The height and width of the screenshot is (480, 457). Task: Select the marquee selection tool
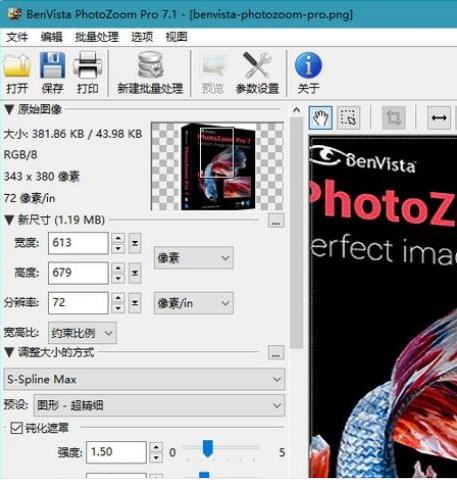click(x=349, y=118)
